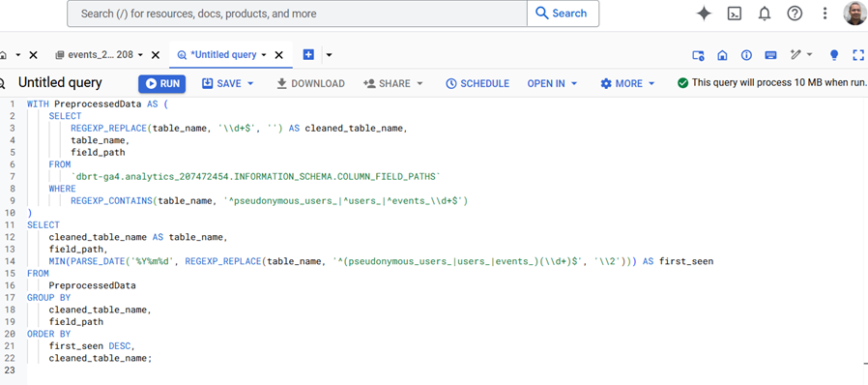Expand the new tab options arrow
868x385 pixels.
click(329, 55)
